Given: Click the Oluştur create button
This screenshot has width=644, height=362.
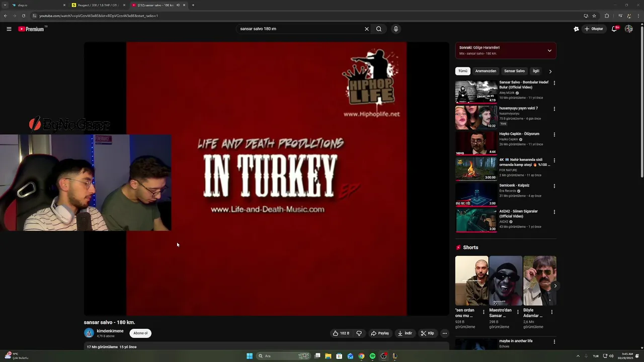Looking at the screenshot, I should pyautogui.click(x=594, y=29).
